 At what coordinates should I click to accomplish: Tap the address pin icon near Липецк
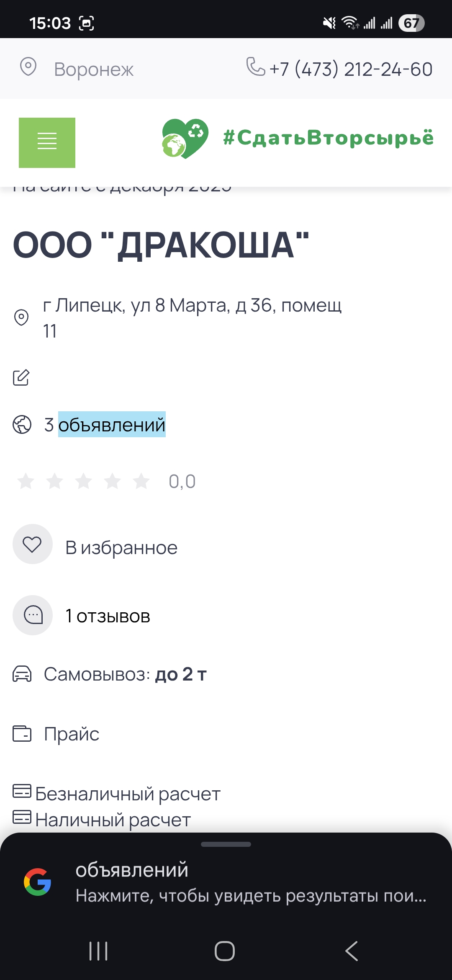coord(21,317)
